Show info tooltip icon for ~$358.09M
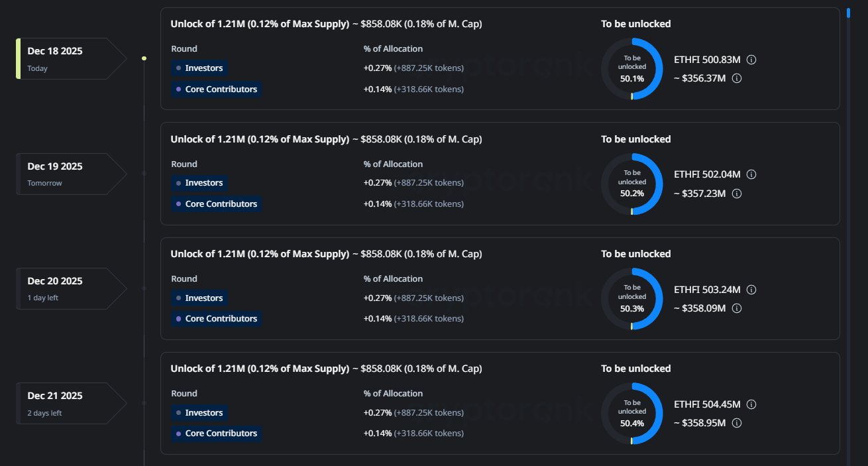The width and height of the screenshot is (868, 466). [737, 308]
